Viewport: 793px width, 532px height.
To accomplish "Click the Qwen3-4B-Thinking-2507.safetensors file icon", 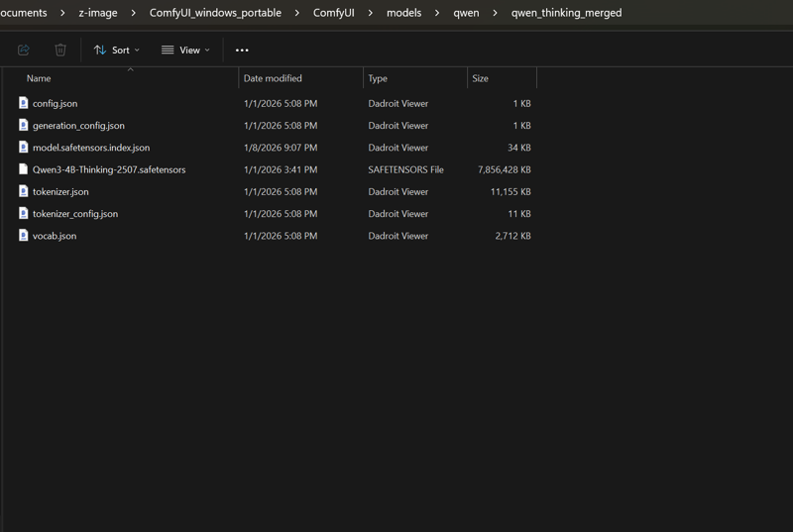I will pos(24,169).
